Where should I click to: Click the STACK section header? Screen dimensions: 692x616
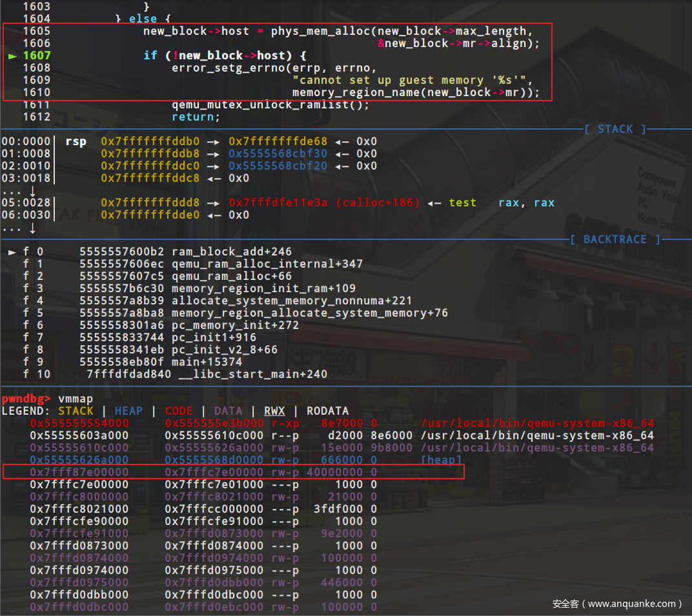pyautogui.click(x=615, y=129)
